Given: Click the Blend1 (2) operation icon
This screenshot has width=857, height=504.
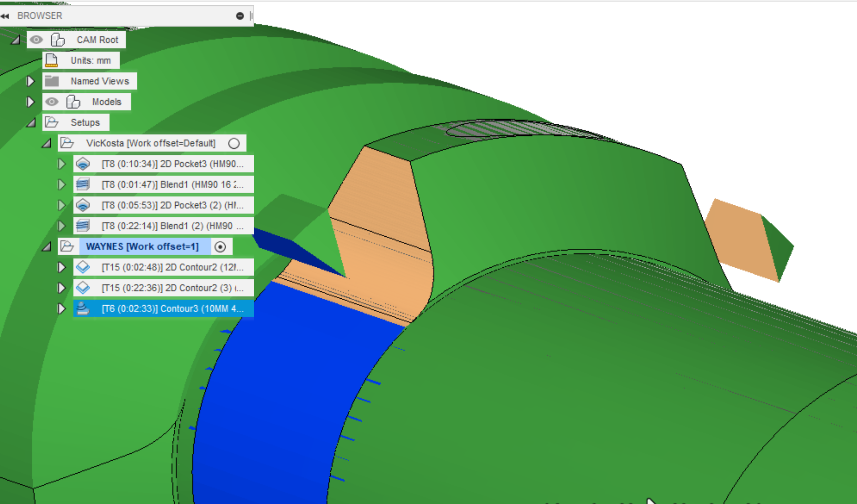Looking at the screenshot, I should pyautogui.click(x=84, y=226).
